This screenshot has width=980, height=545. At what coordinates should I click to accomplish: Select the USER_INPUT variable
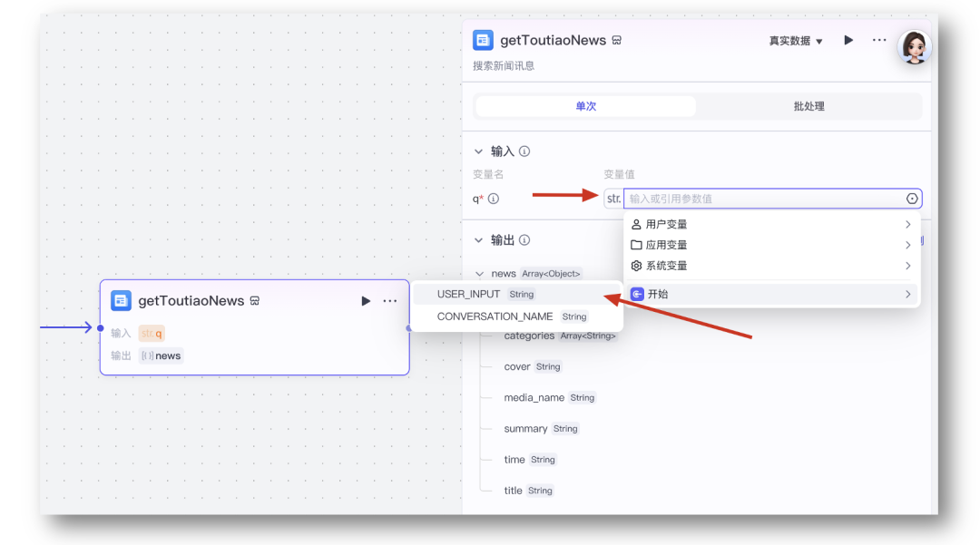pos(516,294)
